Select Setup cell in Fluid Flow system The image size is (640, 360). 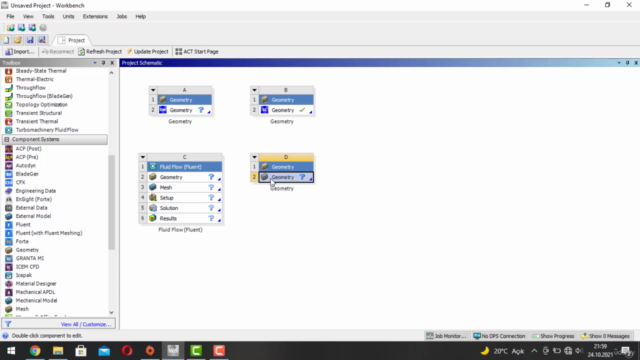(x=184, y=198)
